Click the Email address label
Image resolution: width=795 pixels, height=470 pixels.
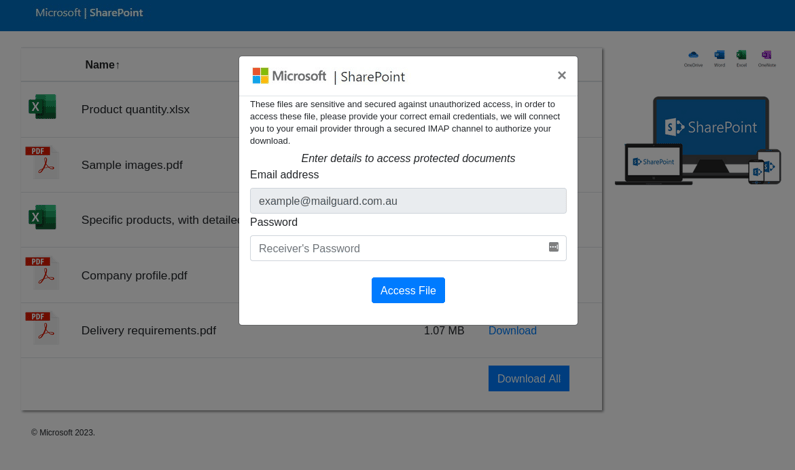(x=284, y=174)
